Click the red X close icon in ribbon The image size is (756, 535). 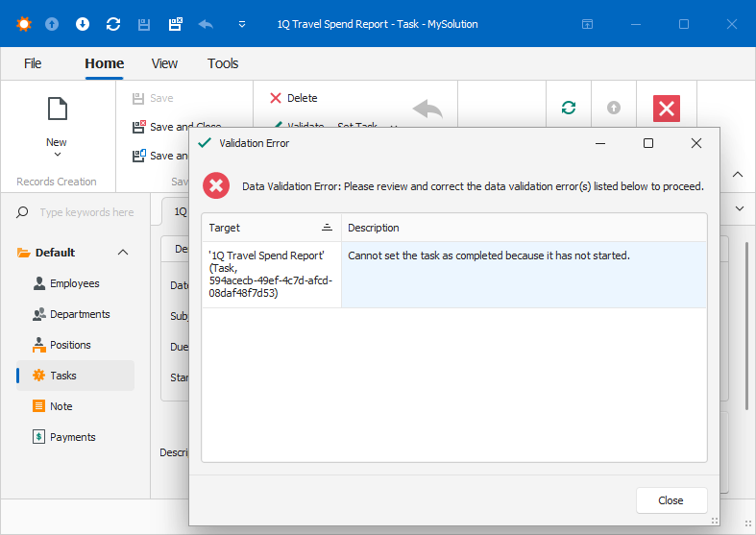(667, 109)
